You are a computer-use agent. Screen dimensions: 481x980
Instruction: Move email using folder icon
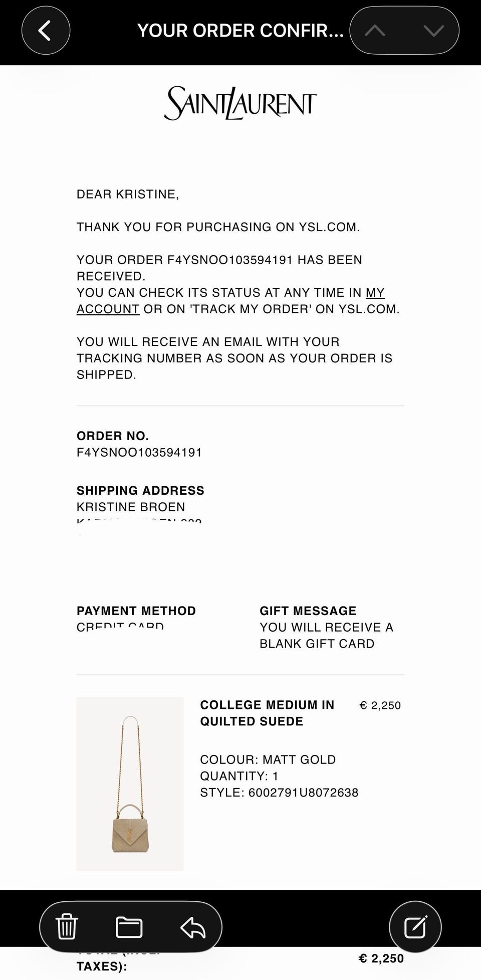tap(129, 927)
